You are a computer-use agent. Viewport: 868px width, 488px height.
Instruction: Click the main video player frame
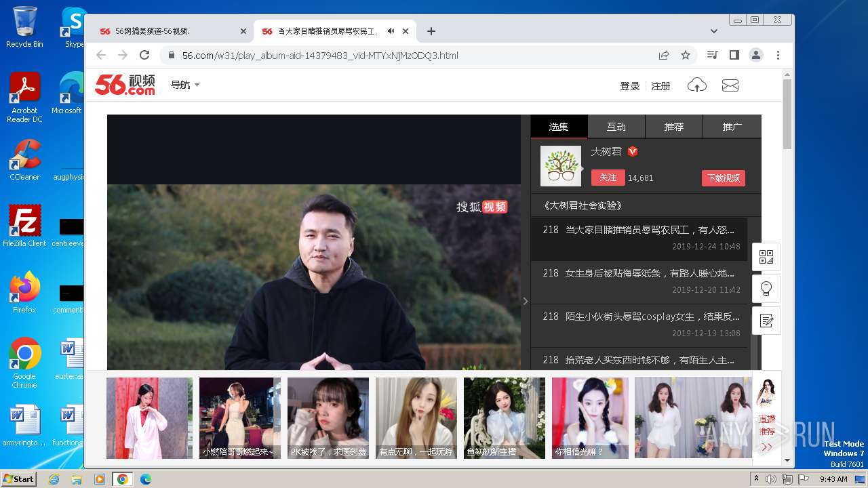click(x=314, y=243)
